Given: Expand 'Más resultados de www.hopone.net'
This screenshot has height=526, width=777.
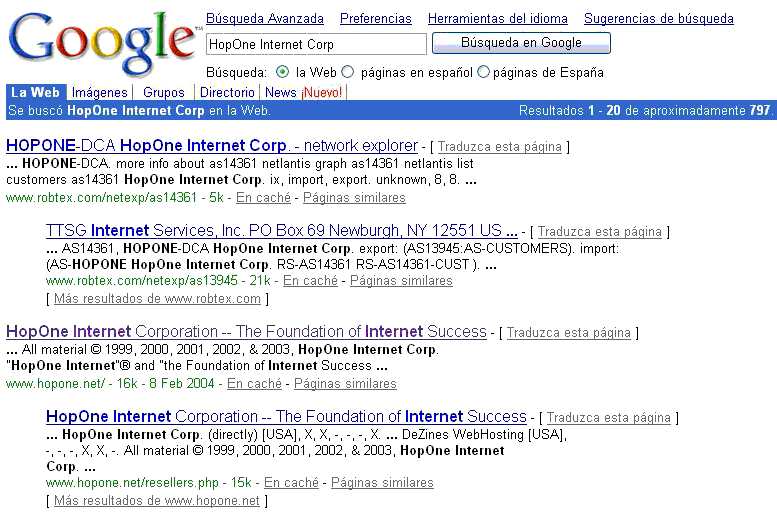Looking at the screenshot, I should pos(157,501).
